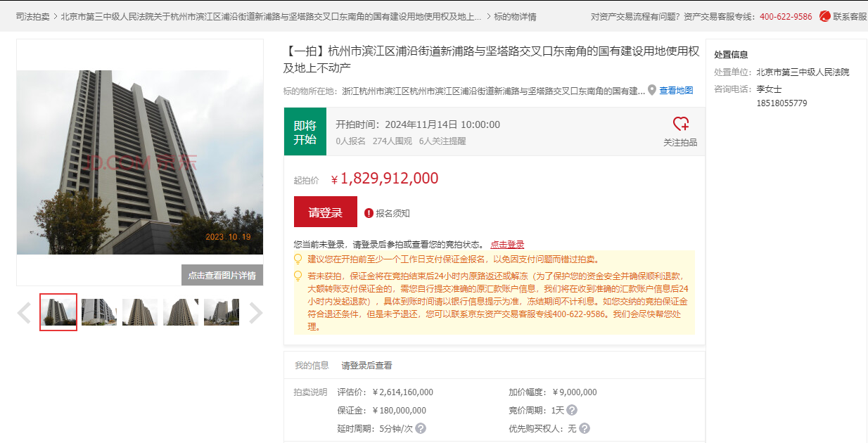Show previous thumbnails with left arrow
The image size is (868, 443).
25,313
